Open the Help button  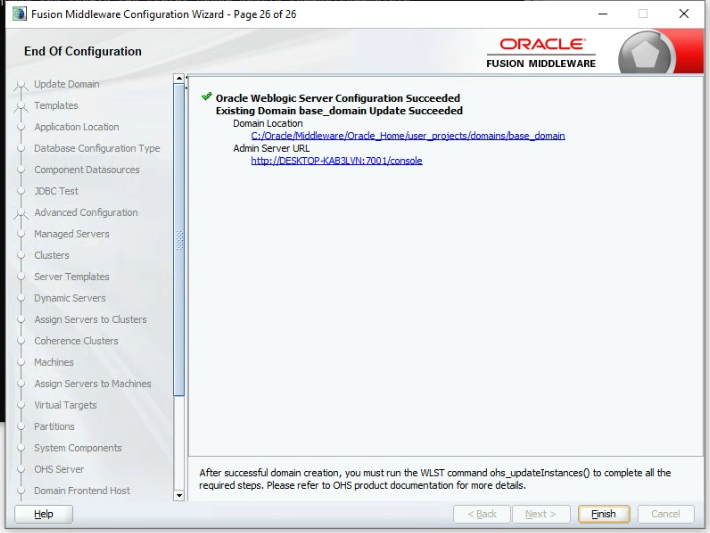[x=43, y=514]
